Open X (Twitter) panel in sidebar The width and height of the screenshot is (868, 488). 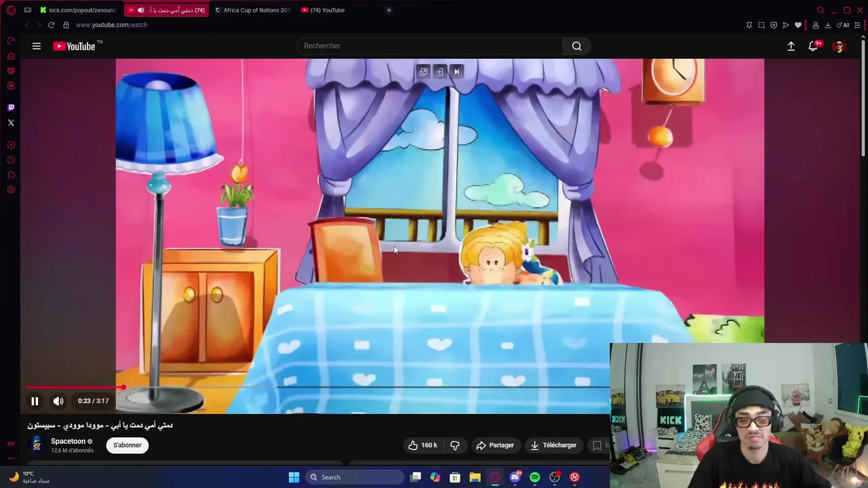click(11, 123)
